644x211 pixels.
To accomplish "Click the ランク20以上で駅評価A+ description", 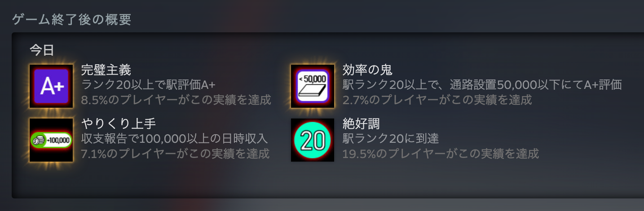I will coord(149,85).
